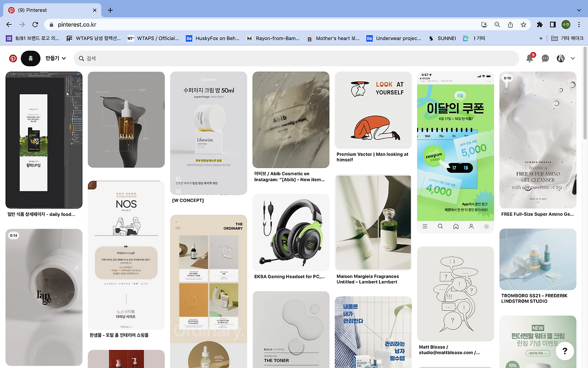Open the Pinterest profile avatar
Screen dimensions: 588x368
point(560,58)
